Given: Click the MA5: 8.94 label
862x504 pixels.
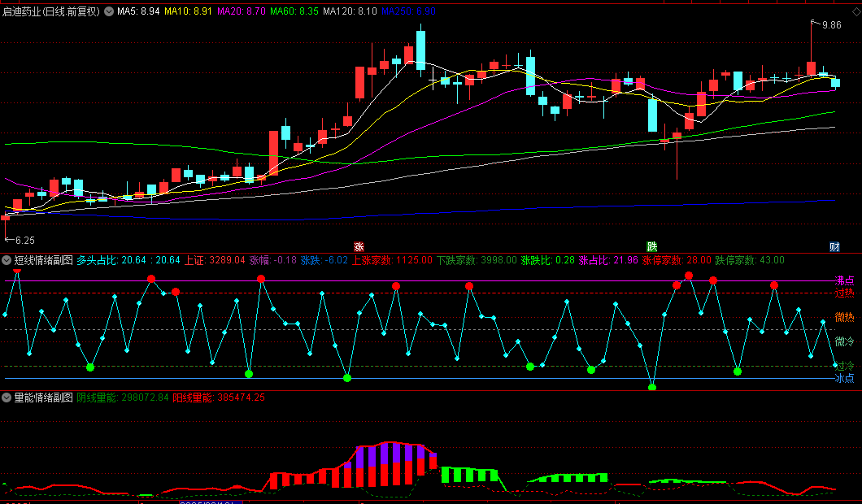Looking at the screenshot, I should pyautogui.click(x=138, y=11).
